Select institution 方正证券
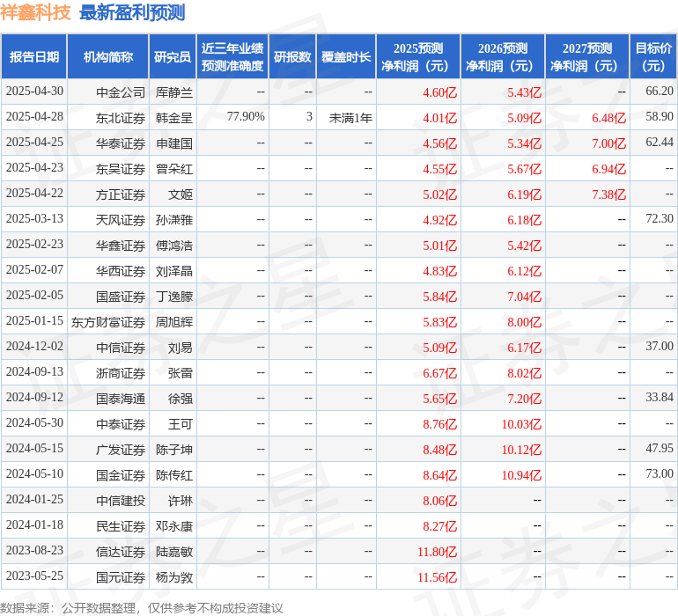Image resolution: width=678 pixels, height=616 pixels. point(121,194)
